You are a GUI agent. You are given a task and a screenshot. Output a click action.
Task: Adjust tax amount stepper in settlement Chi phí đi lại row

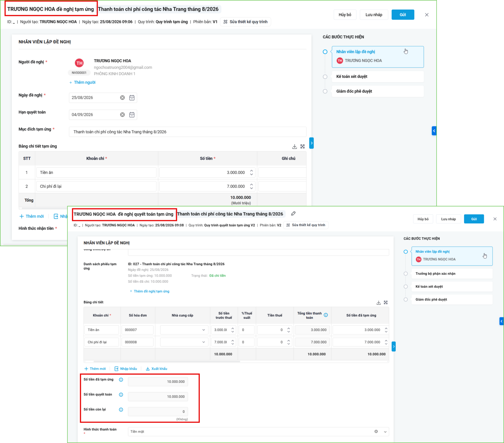289,342
